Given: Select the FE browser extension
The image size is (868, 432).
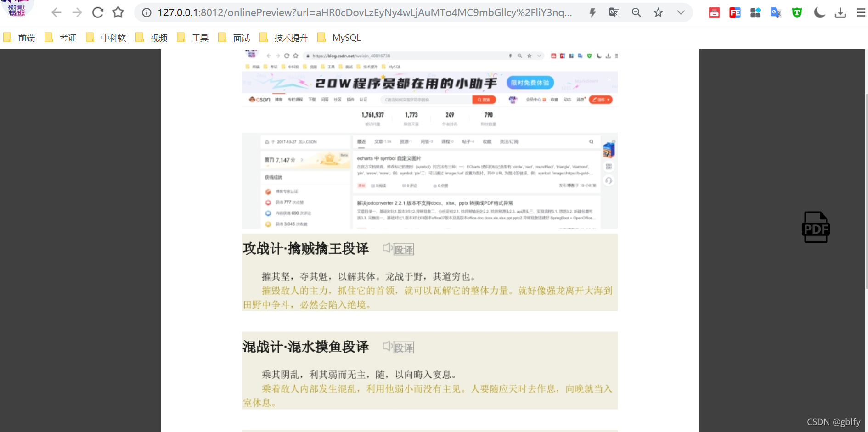Looking at the screenshot, I should click(735, 12).
